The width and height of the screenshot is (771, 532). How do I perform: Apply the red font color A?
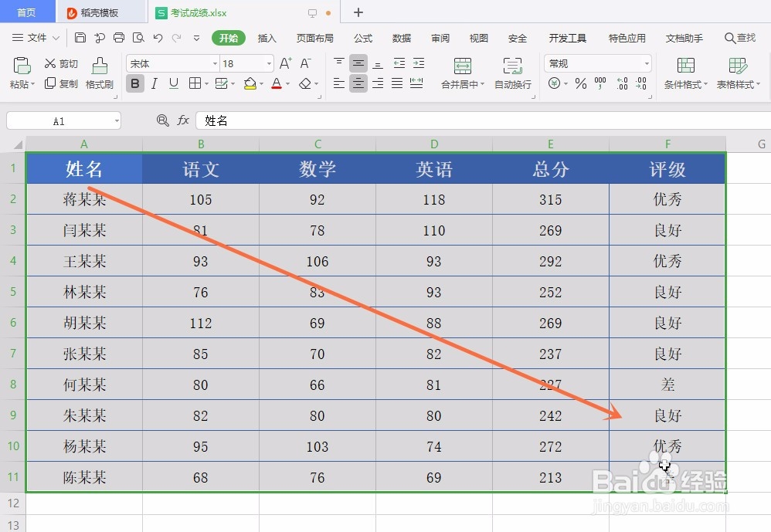277,83
